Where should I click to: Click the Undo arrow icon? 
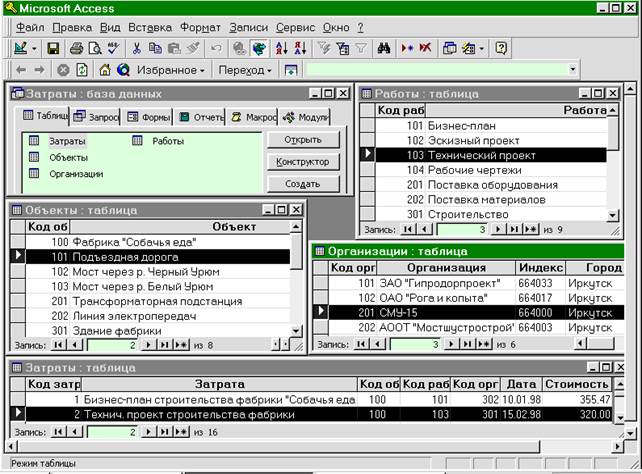[x=216, y=48]
